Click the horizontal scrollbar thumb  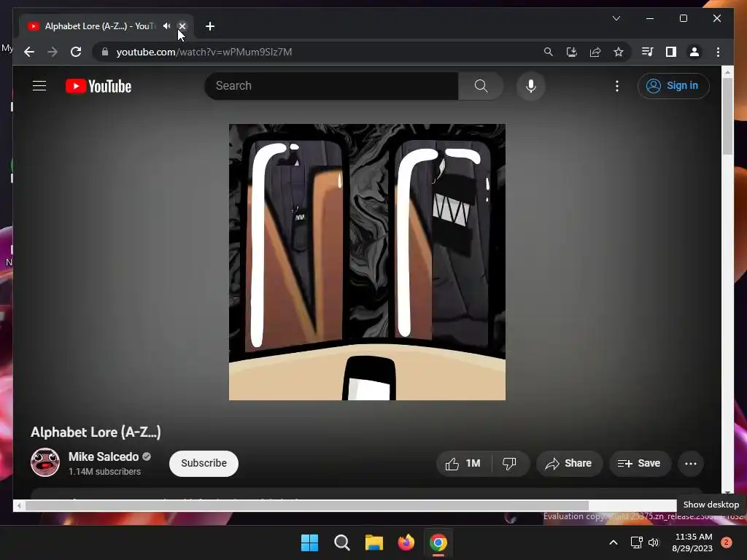click(307, 506)
